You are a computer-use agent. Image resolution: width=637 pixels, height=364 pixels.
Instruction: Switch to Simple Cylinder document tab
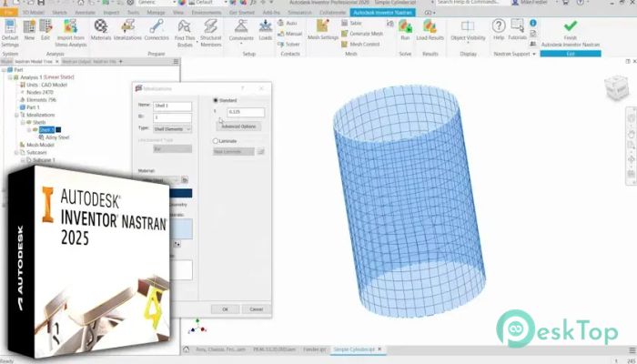(x=354, y=349)
